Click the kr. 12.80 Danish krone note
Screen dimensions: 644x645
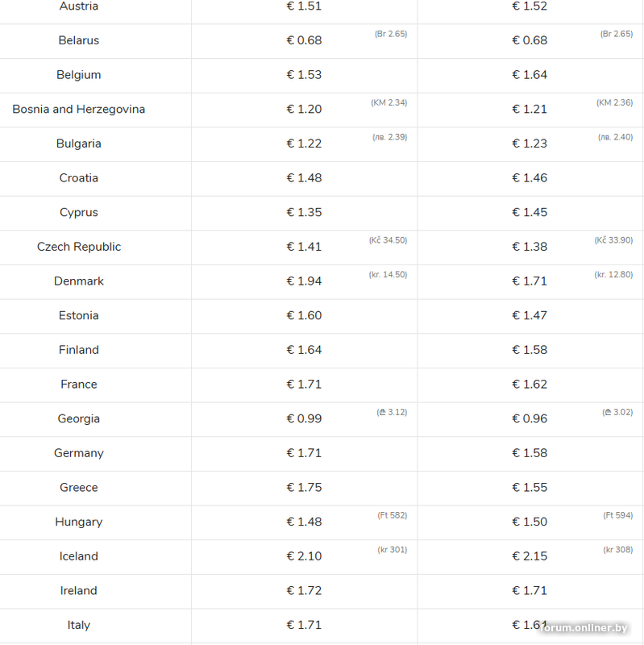pos(613,275)
